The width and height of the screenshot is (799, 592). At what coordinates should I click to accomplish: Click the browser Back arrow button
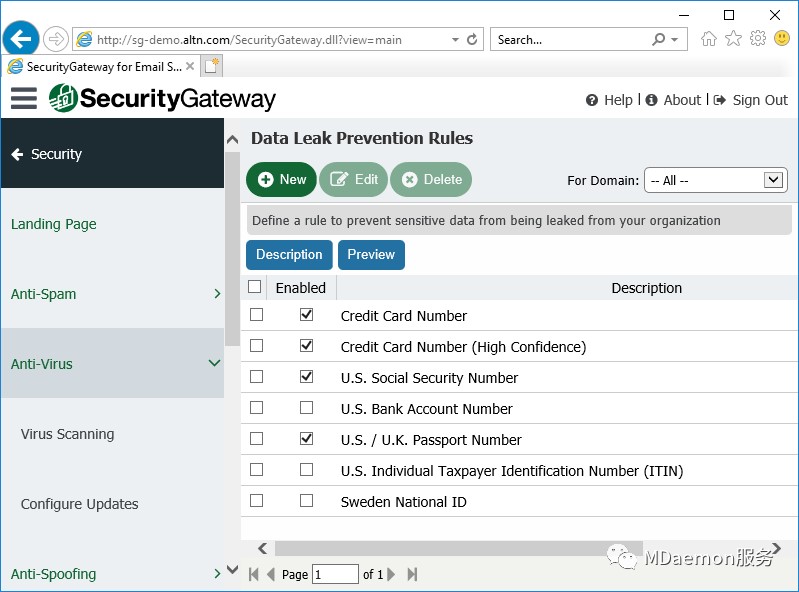21,39
